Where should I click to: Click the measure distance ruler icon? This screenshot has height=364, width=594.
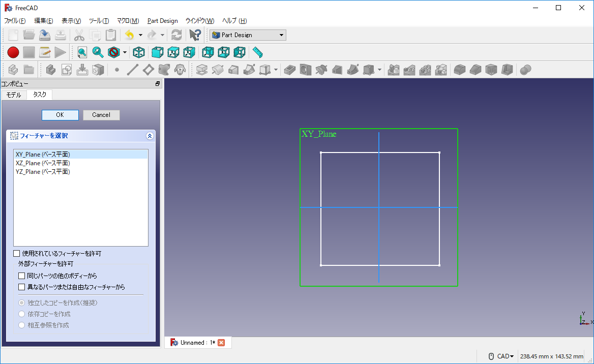click(258, 52)
